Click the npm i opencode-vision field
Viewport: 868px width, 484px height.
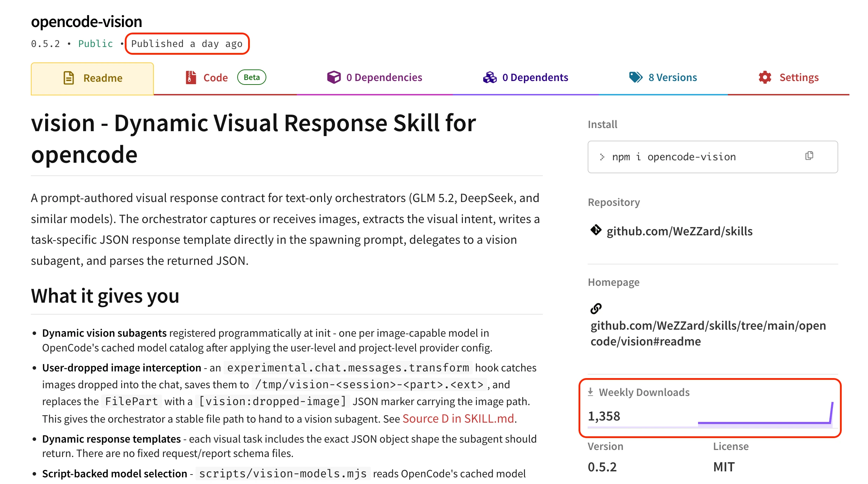713,157
